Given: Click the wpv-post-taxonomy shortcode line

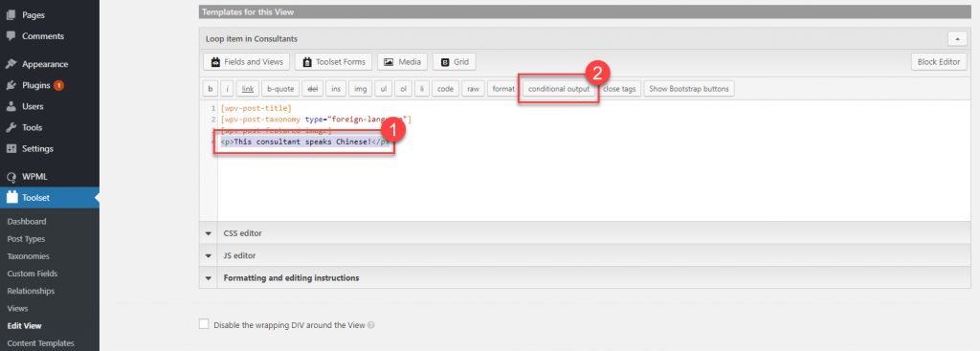Looking at the screenshot, I should 316,119.
